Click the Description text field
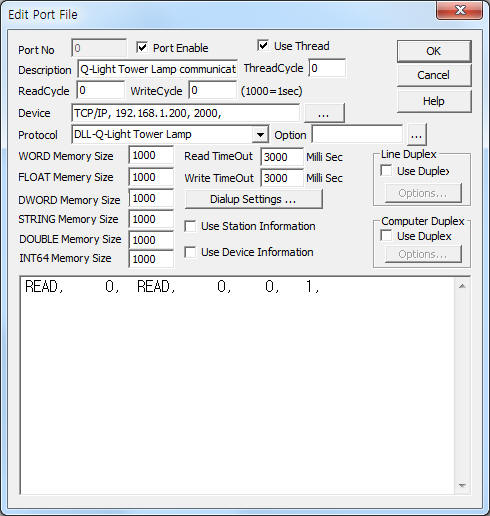Screen dimensions: 490x516 click(157, 69)
